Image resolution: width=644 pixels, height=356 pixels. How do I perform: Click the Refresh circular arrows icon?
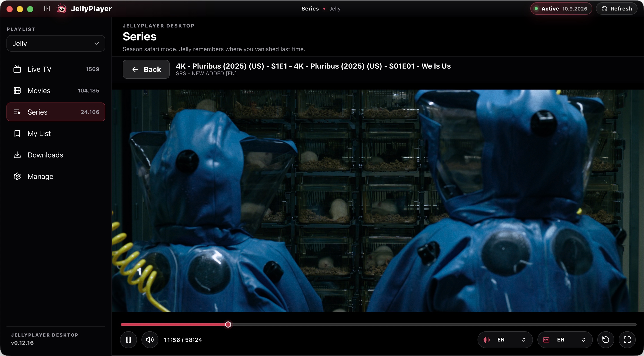click(x=604, y=9)
